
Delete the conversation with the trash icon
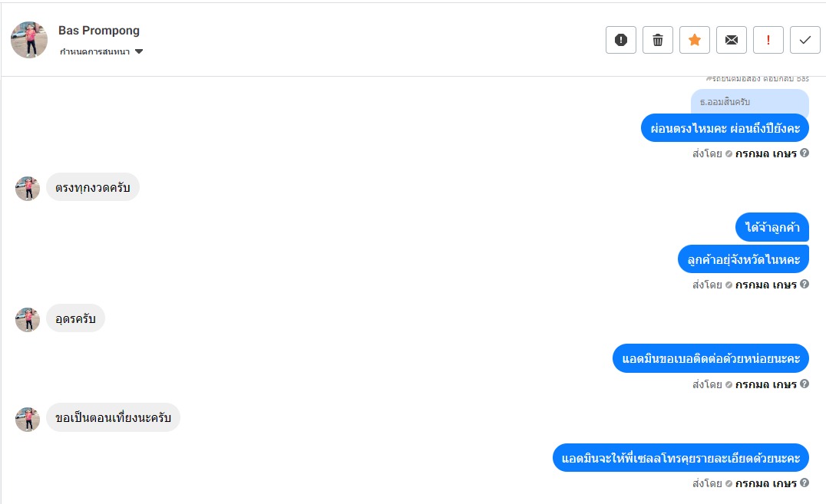coord(658,40)
